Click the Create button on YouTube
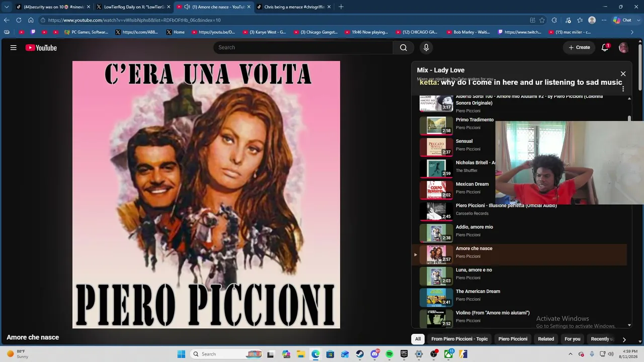The image size is (644, 362). pos(579,47)
